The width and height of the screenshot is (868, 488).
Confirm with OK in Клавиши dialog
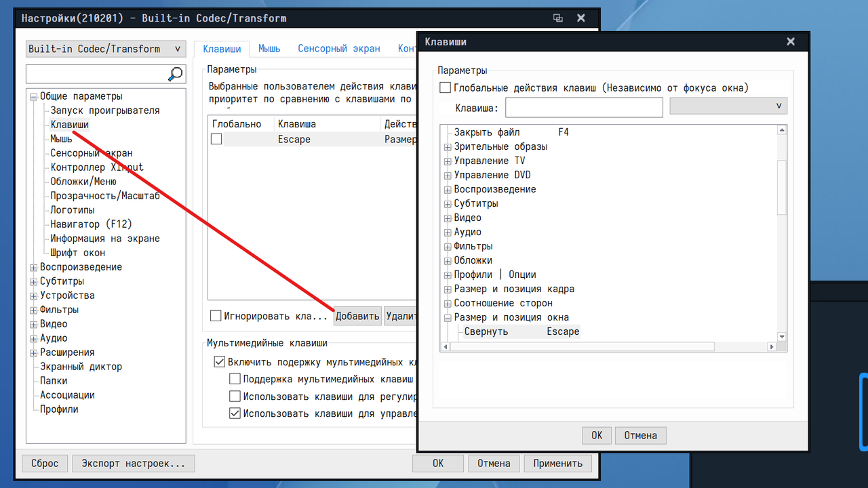tap(597, 435)
